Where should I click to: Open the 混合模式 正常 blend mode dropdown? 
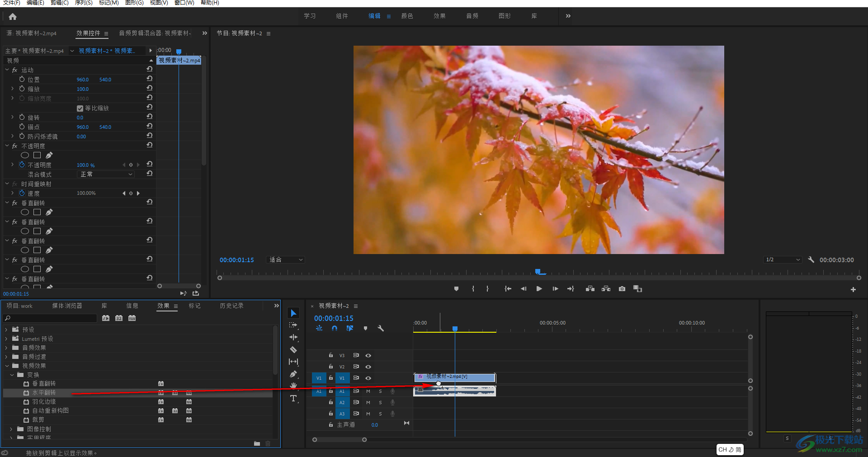tap(105, 174)
